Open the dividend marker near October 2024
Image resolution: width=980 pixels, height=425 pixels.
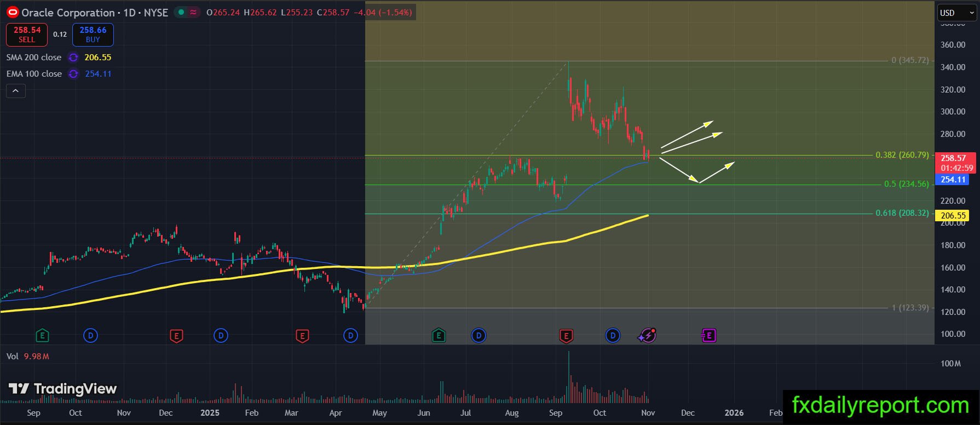(90, 335)
